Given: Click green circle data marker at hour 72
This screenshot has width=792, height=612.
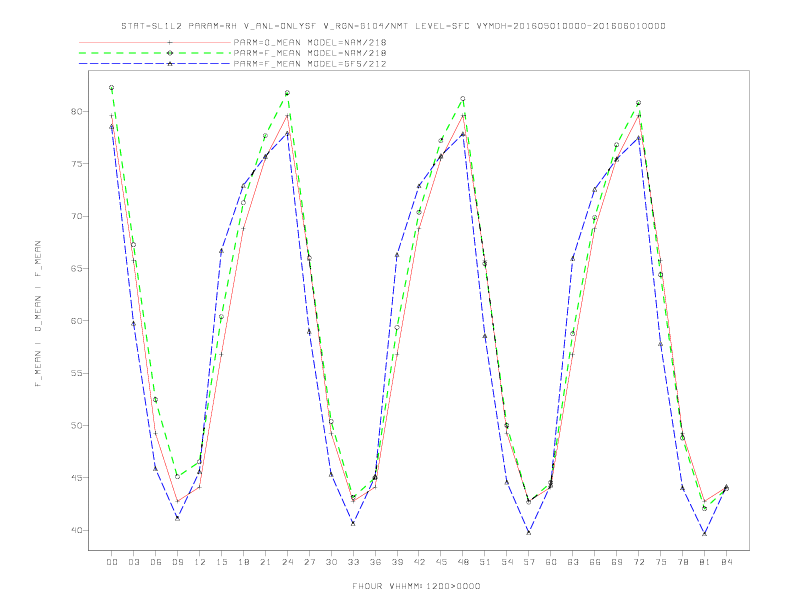Looking at the screenshot, I should 638,103.
